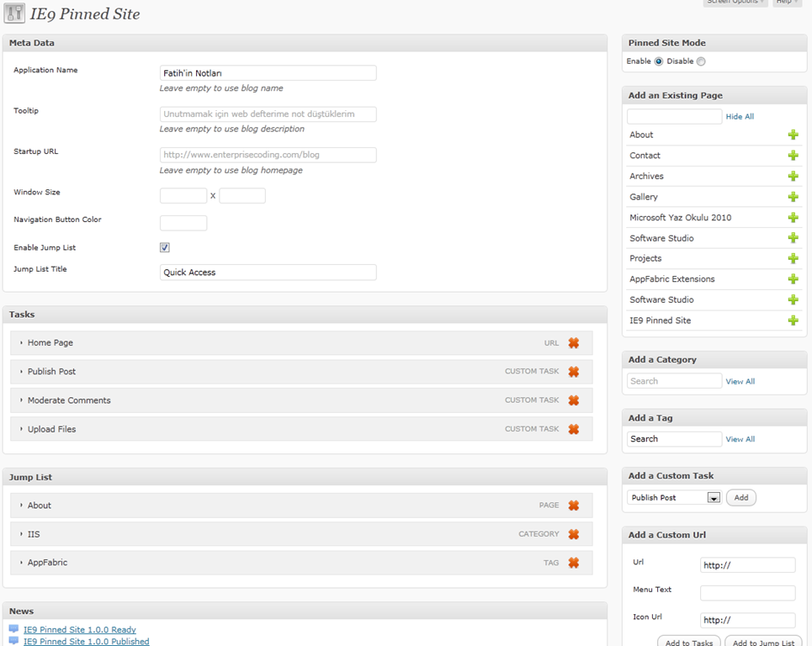Click the Jump List Title field

268,273
